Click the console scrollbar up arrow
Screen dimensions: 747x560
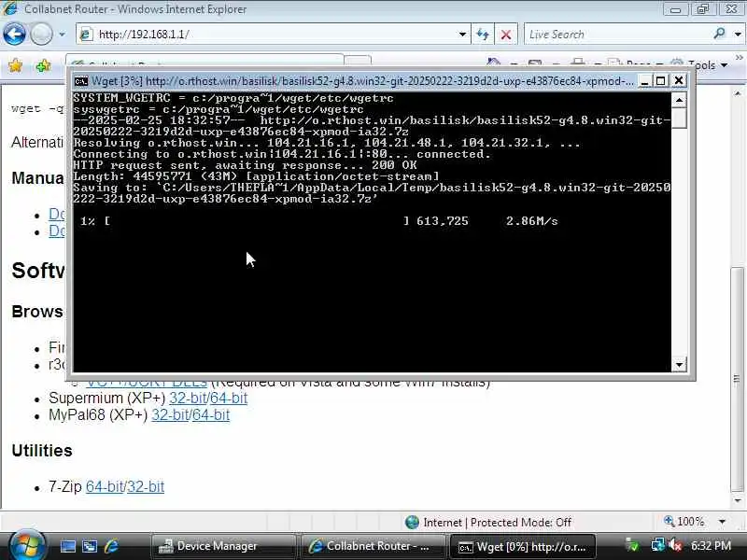pyautogui.click(x=679, y=100)
